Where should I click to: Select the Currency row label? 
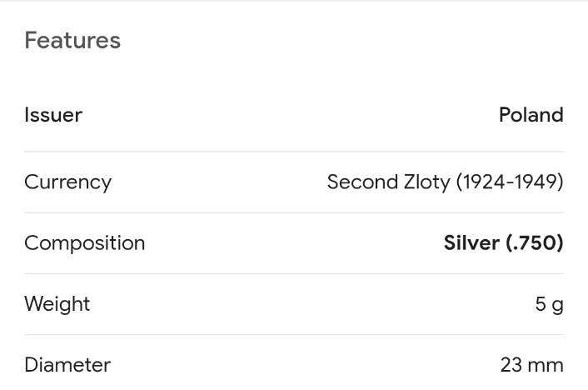click(x=67, y=182)
